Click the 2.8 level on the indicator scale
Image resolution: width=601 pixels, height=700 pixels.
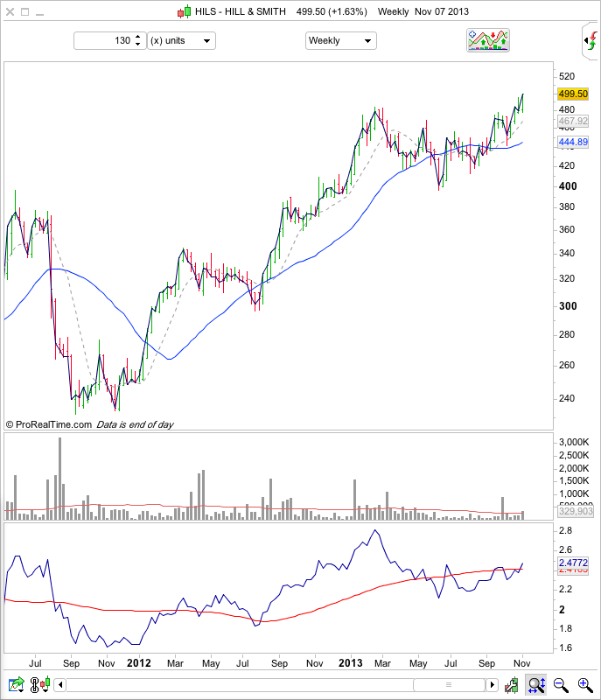(565, 530)
